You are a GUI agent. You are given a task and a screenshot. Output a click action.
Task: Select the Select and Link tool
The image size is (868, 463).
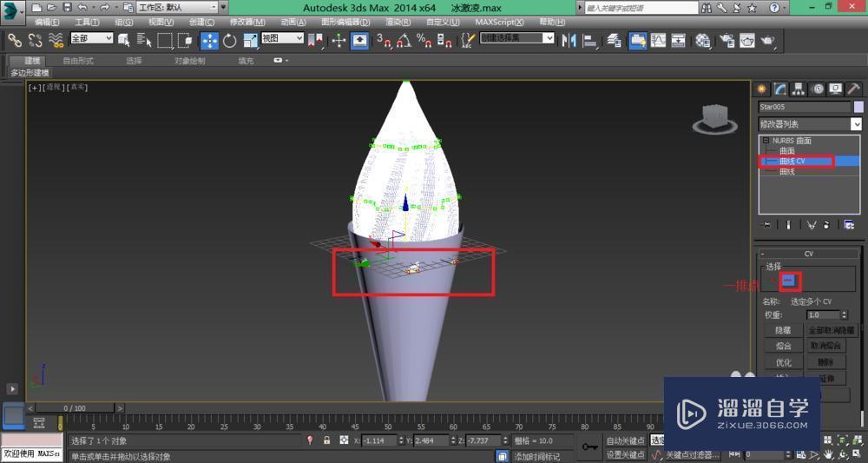click(14, 41)
